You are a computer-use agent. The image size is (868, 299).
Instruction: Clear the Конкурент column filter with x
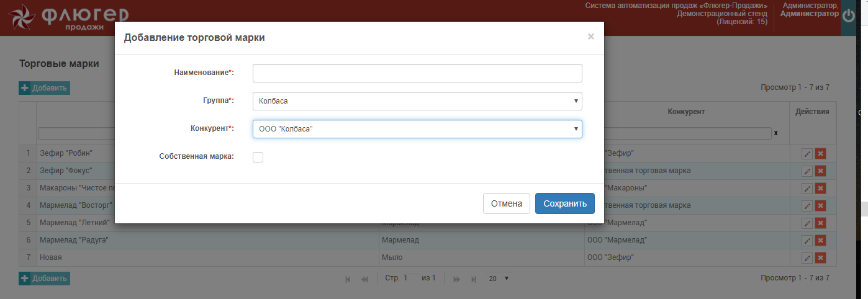[x=775, y=133]
